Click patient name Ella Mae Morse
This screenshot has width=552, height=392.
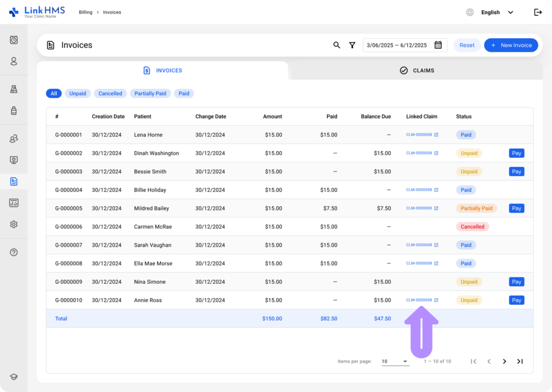point(153,263)
